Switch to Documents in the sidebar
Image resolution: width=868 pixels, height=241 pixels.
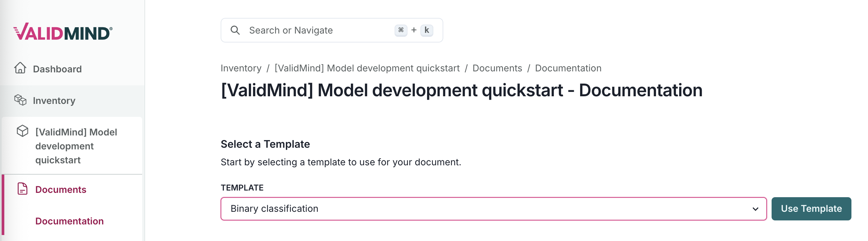pos(60,189)
